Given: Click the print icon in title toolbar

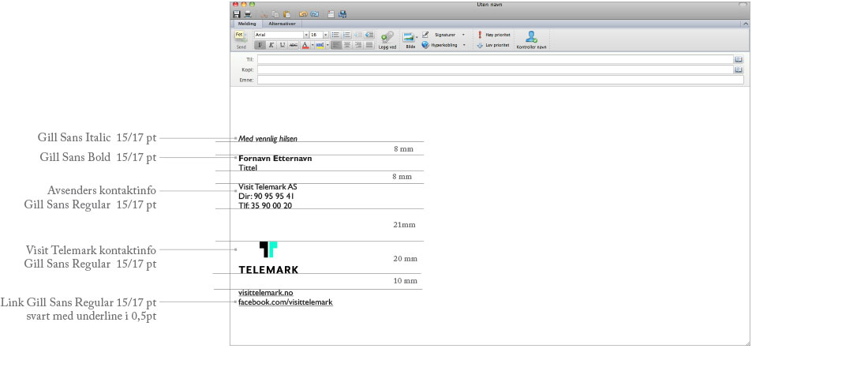Looking at the screenshot, I should (247, 14).
